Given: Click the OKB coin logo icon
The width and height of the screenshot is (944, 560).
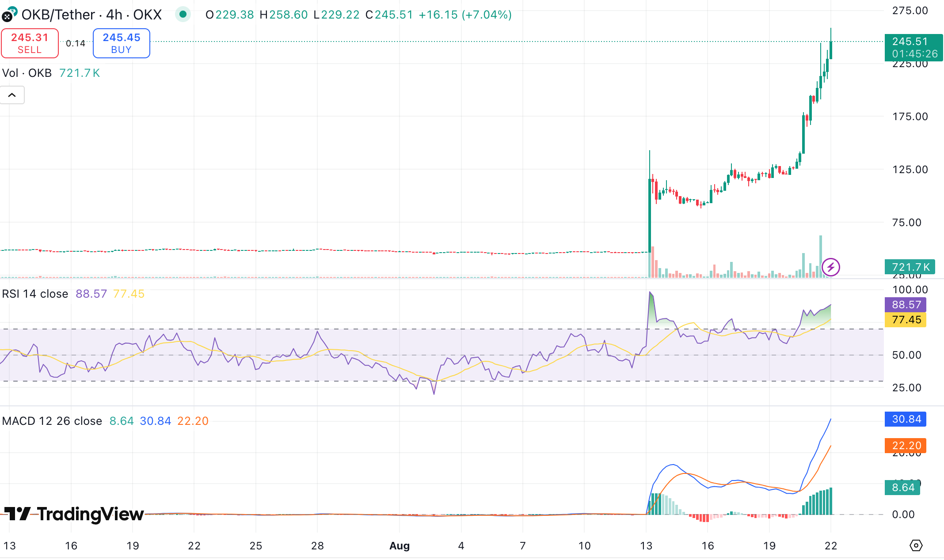Looking at the screenshot, I should coord(8,15).
